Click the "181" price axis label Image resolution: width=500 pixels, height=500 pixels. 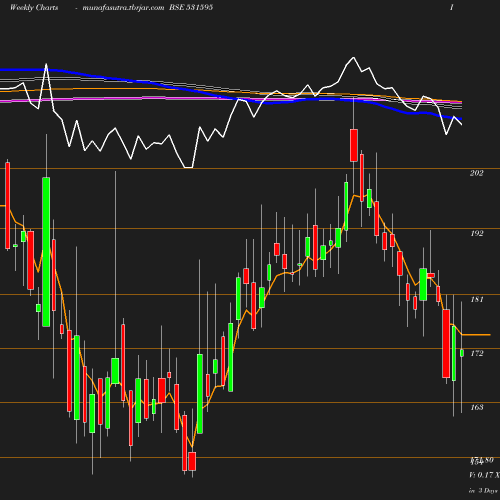[x=477, y=299]
